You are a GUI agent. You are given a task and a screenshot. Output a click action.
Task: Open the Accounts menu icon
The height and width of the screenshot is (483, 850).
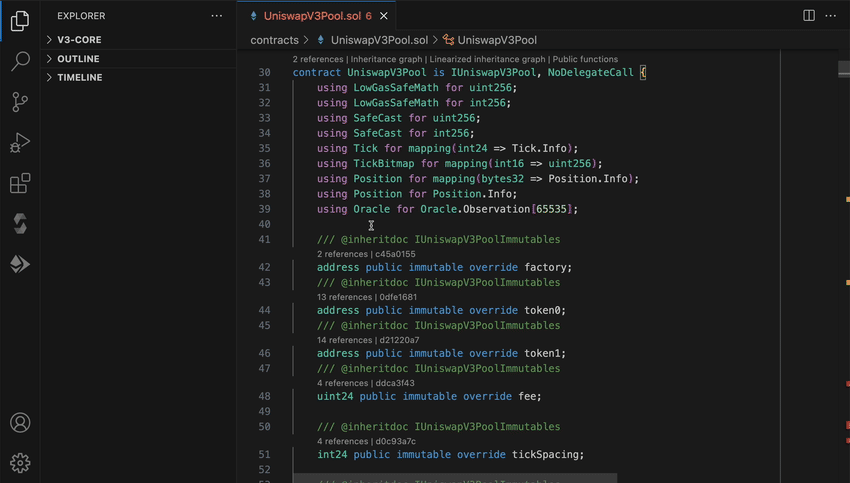point(20,423)
